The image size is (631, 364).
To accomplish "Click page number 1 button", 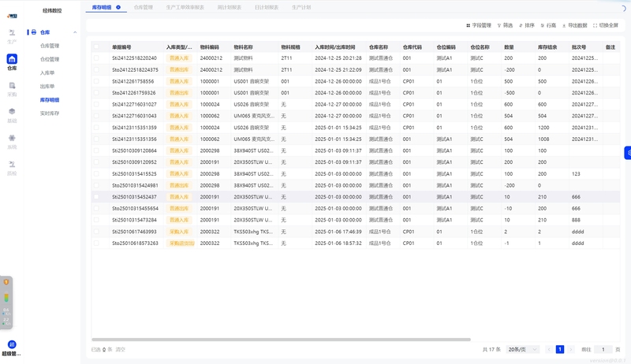I will (560, 350).
